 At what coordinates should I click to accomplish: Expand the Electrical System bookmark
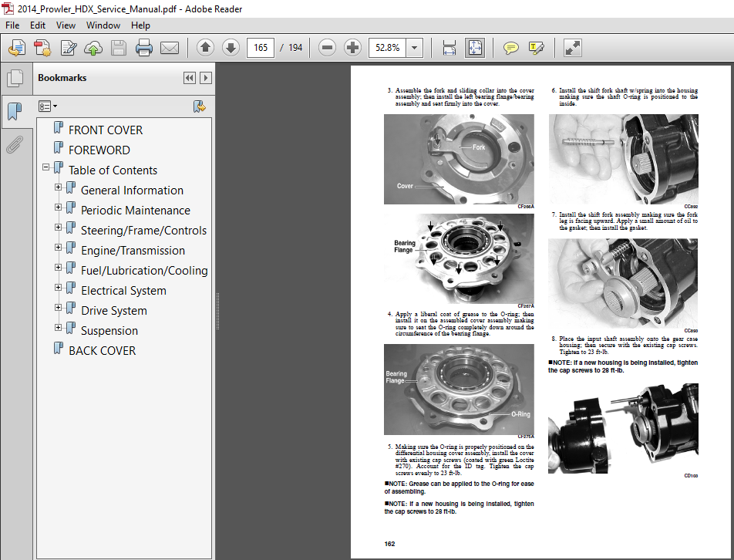[58, 288]
